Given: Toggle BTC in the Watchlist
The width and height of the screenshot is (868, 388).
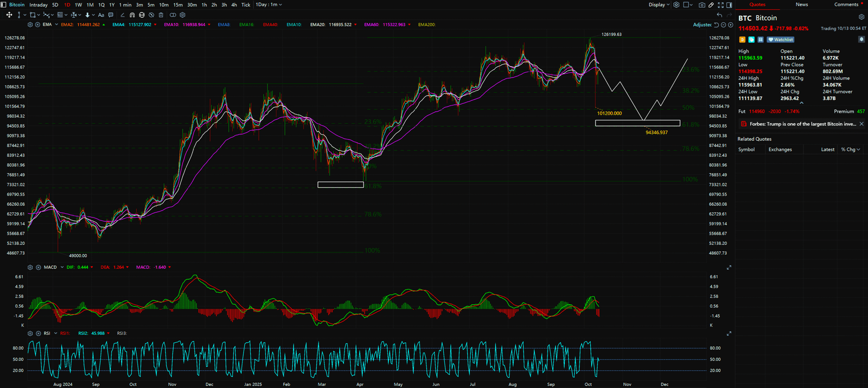Looking at the screenshot, I should pyautogui.click(x=781, y=40).
